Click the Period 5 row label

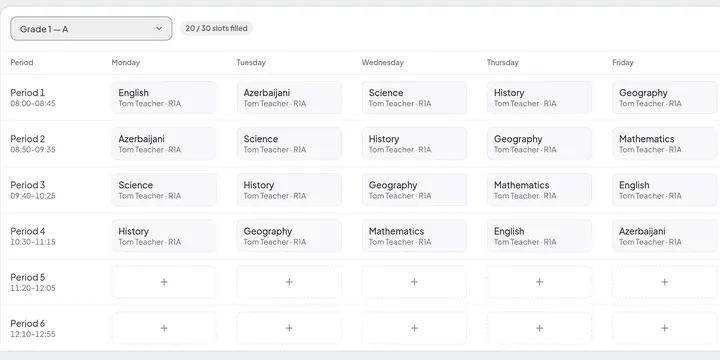[28, 277]
